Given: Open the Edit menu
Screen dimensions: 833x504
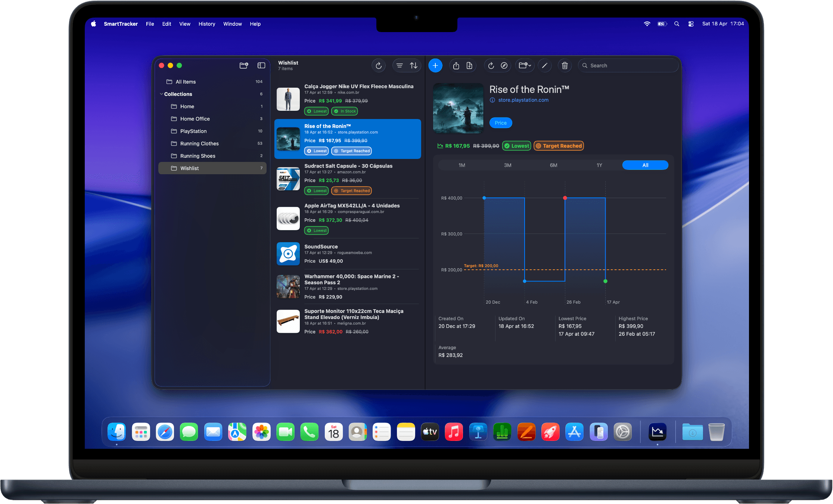Looking at the screenshot, I should (167, 24).
